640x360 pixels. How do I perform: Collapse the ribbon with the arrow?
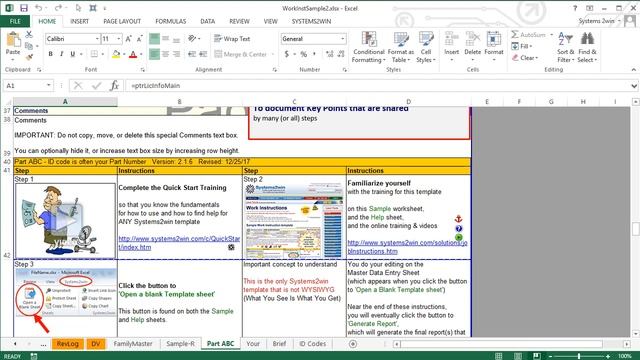633,70
